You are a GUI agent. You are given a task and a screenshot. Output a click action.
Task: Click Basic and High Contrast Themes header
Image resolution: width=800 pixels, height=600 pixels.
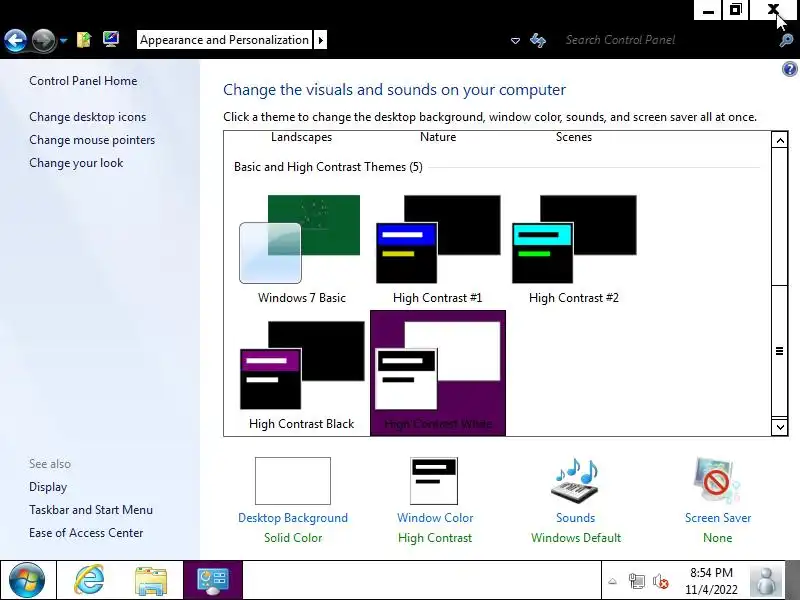point(328,167)
